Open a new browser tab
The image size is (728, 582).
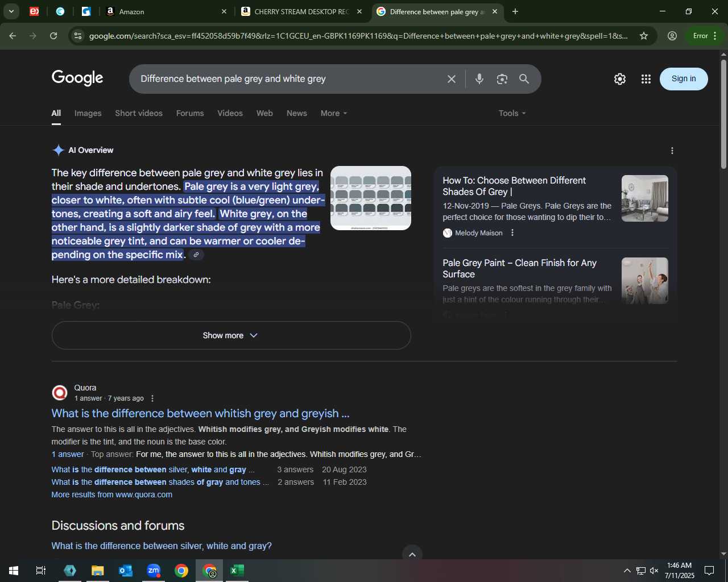pos(515,11)
